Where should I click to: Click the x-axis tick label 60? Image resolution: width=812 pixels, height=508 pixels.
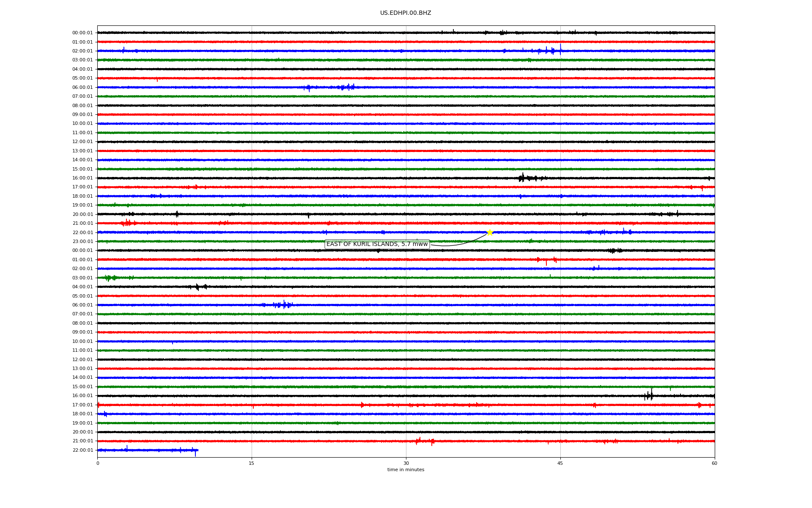(714, 463)
